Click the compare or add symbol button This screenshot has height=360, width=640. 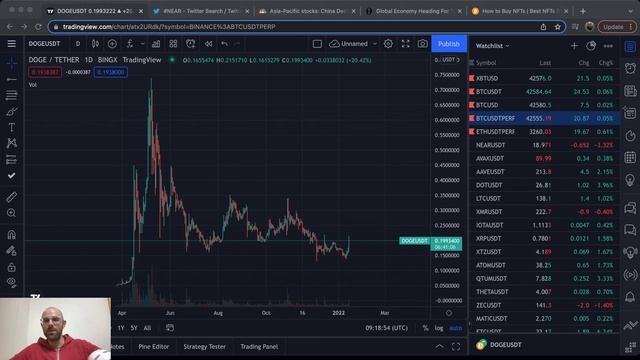(x=112, y=44)
